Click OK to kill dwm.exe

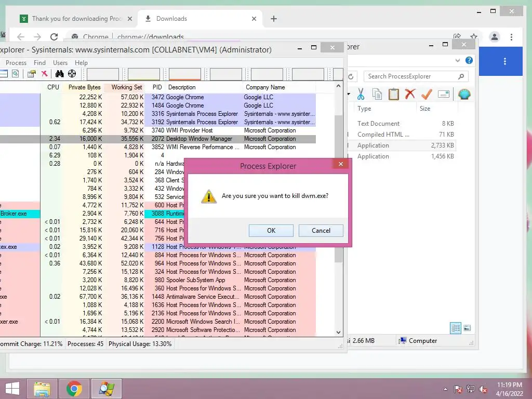271,230
